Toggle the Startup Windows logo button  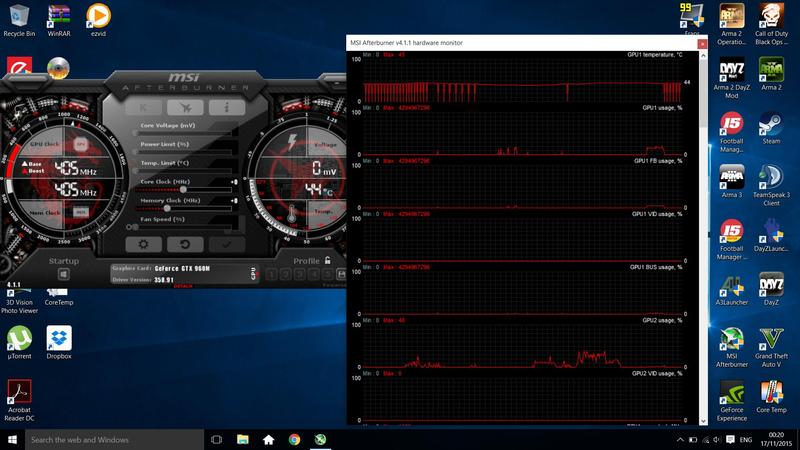[63, 274]
